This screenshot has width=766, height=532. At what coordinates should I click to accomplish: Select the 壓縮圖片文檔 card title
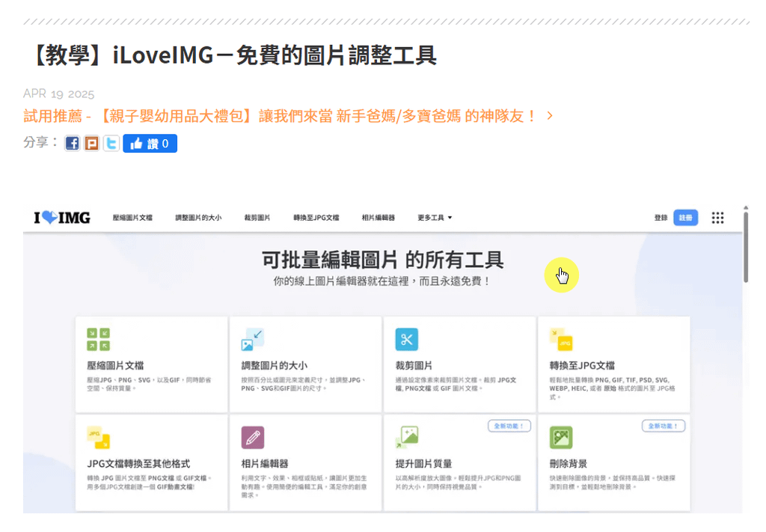(115, 366)
